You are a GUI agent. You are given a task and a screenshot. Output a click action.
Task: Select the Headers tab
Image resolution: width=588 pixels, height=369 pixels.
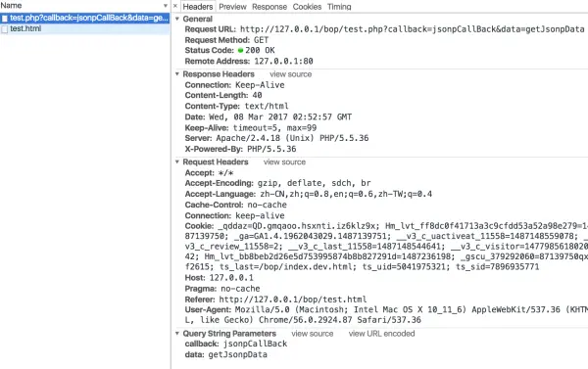pyautogui.click(x=198, y=7)
